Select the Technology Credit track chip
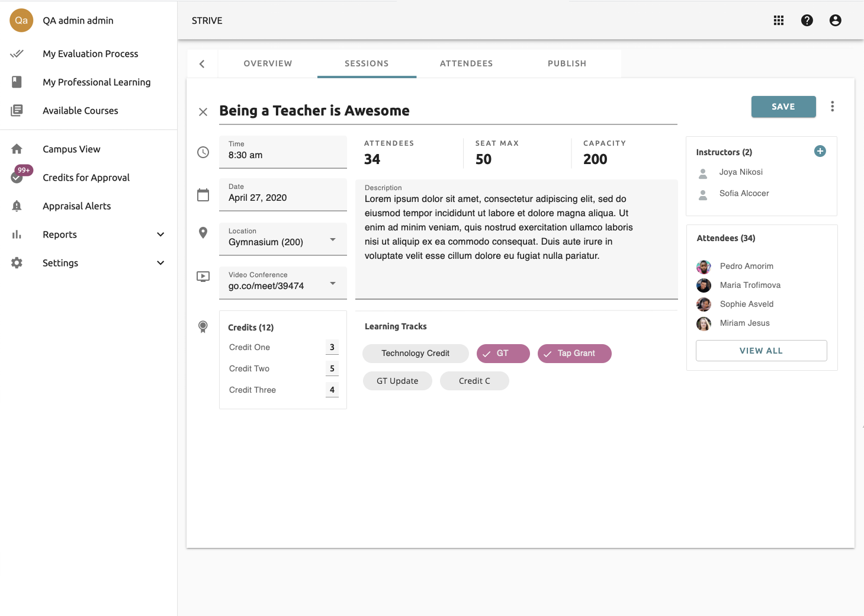This screenshot has height=616, width=864. tap(415, 354)
